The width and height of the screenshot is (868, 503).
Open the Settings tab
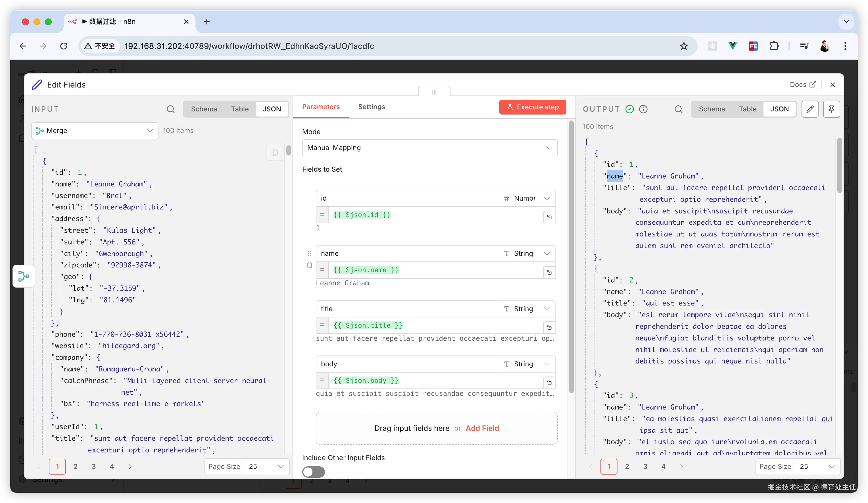[x=371, y=107]
